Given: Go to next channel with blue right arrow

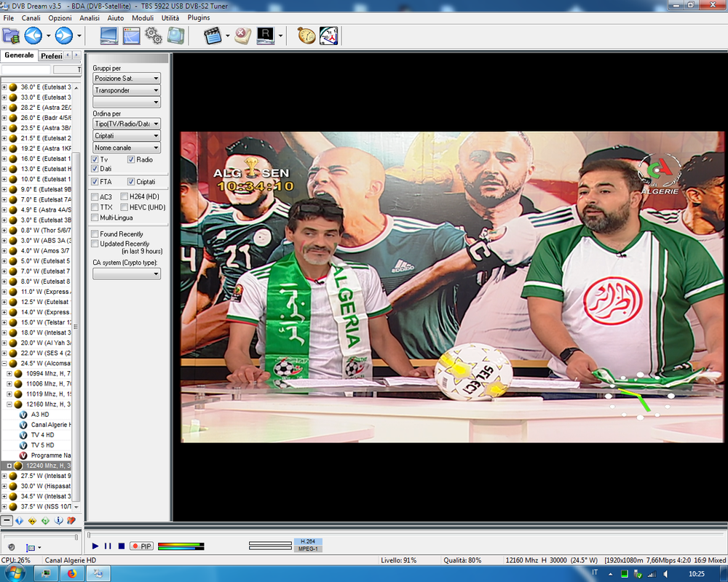Looking at the screenshot, I should tap(64, 36).
